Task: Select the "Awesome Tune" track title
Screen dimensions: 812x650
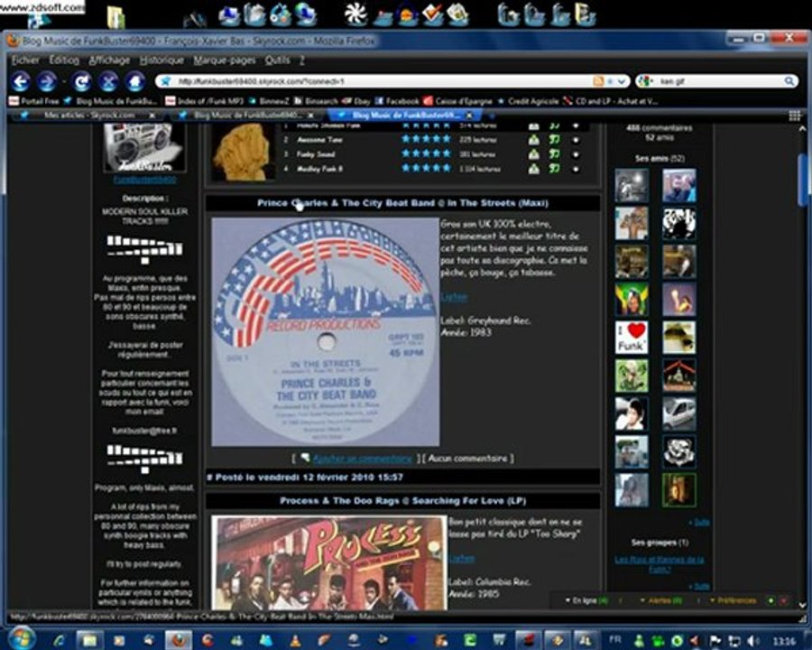Action: coord(319,139)
